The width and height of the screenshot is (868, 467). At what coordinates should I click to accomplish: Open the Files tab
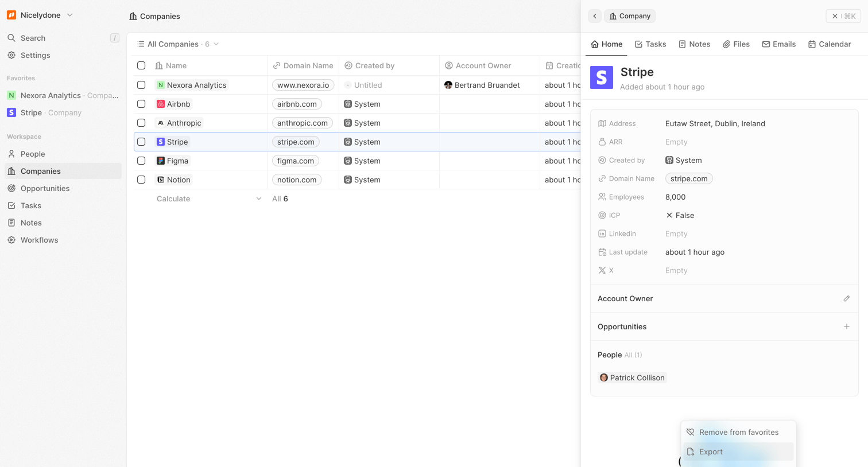[736, 44]
